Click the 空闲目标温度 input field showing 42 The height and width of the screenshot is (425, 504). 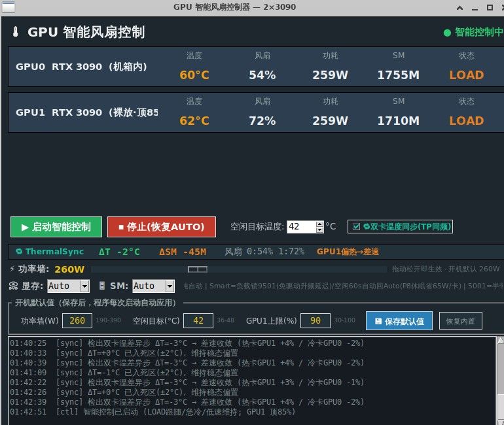click(x=301, y=227)
